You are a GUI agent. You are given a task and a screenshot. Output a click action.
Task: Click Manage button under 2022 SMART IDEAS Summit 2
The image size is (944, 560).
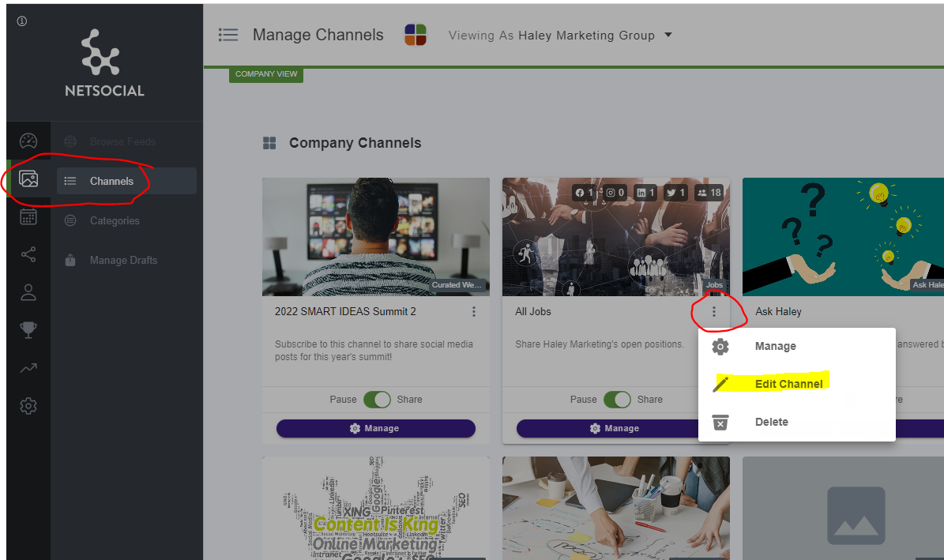376,428
